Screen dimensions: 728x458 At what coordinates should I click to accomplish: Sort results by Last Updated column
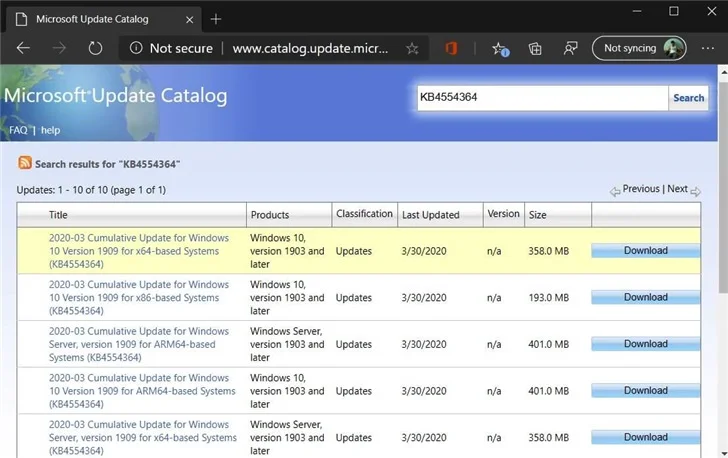(x=430, y=215)
